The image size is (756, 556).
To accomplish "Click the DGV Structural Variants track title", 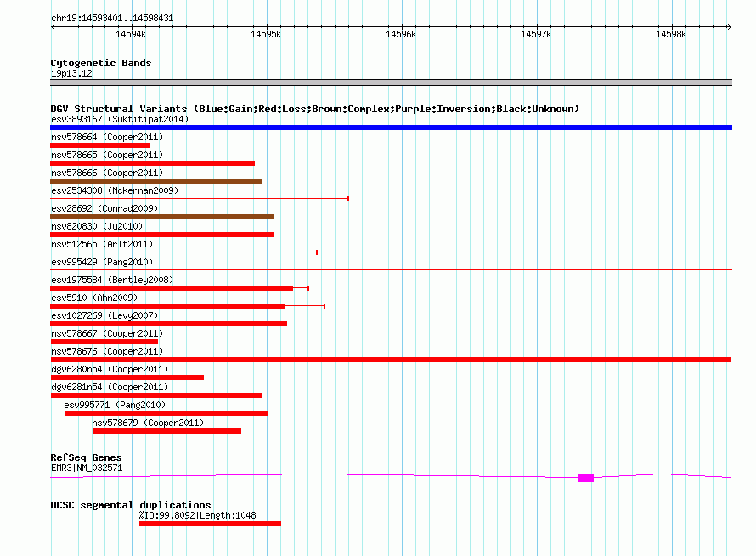I will click(x=314, y=109).
